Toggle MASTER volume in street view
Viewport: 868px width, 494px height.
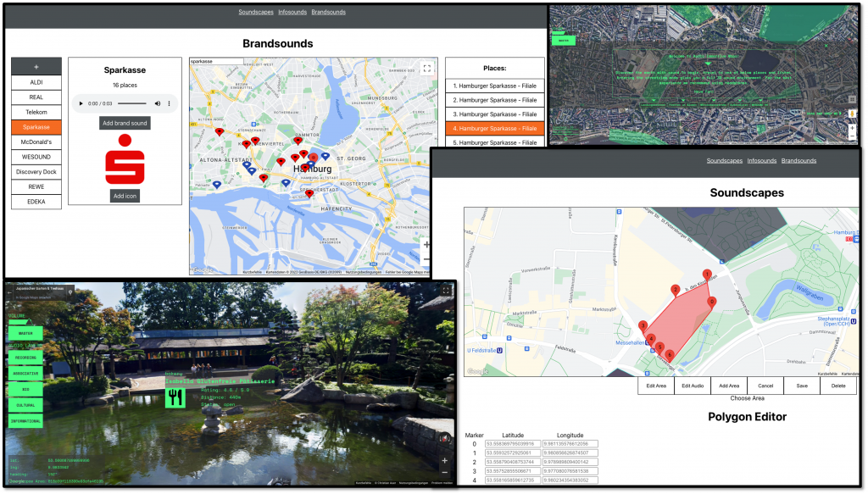[x=25, y=334]
